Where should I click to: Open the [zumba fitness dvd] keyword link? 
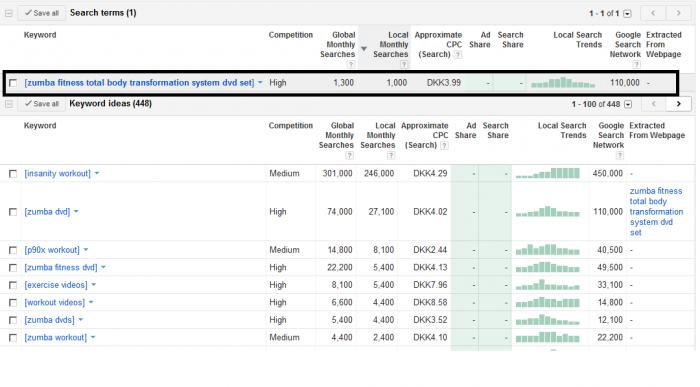point(61,267)
